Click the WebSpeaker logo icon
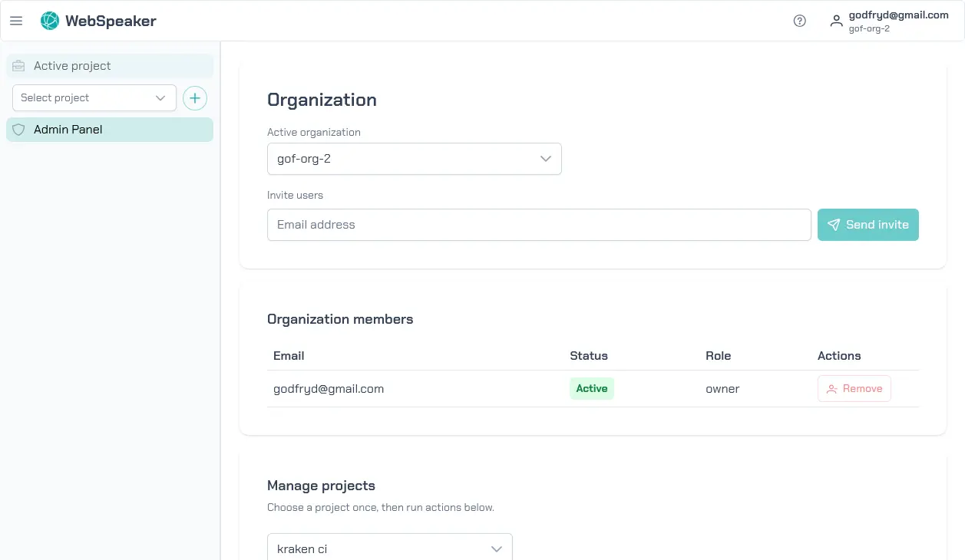965x560 pixels. [49, 21]
